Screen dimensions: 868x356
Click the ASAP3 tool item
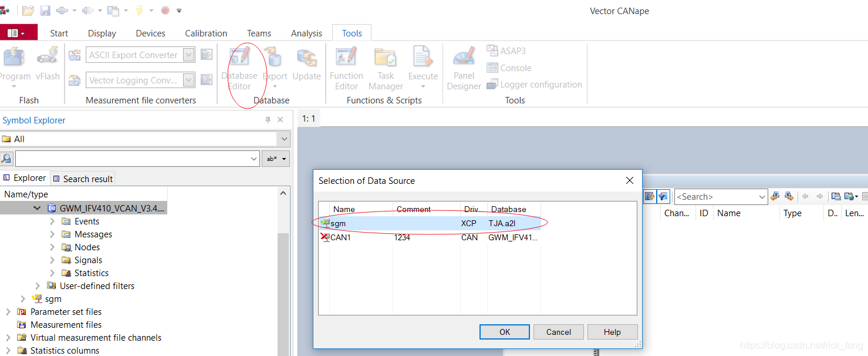click(506, 51)
